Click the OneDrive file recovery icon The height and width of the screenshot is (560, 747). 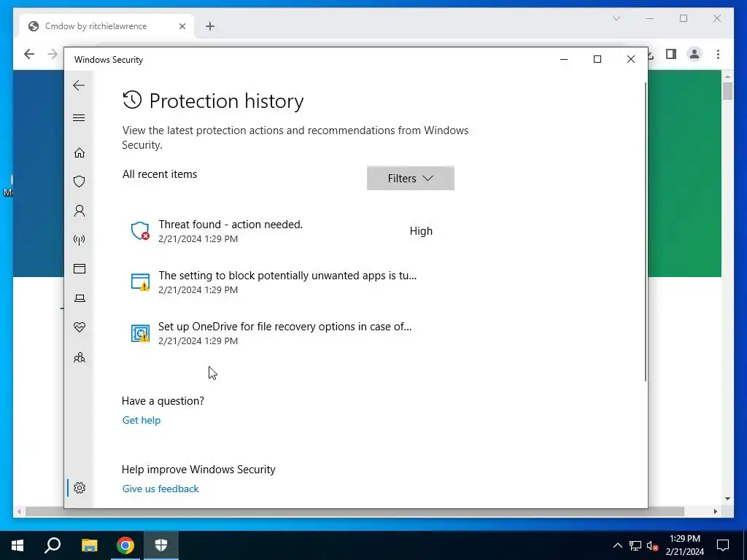(x=140, y=332)
